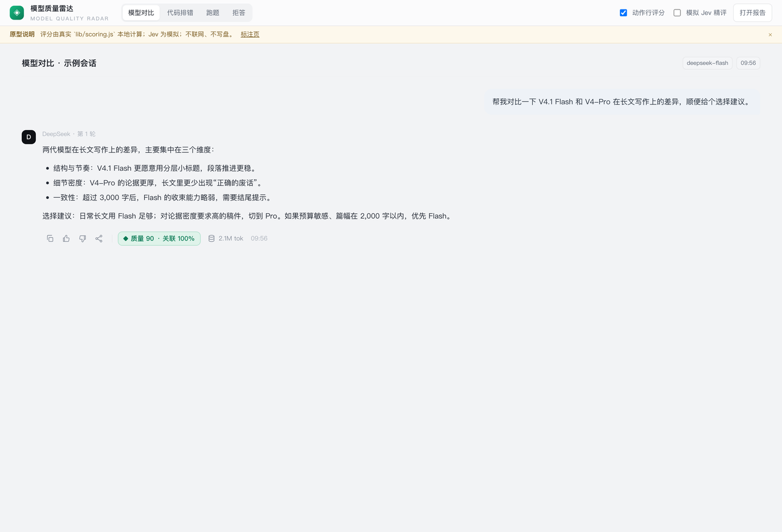Give the reply a thumbs up
Image resolution: width=782 pixels, height=532 pixels.
[x=66, y=238]
